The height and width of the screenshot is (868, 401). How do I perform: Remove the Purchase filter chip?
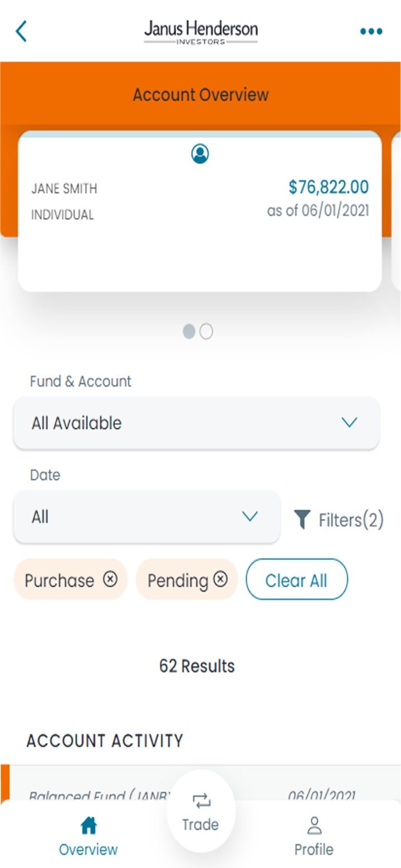pyautogui.click(x=110, y=579)
